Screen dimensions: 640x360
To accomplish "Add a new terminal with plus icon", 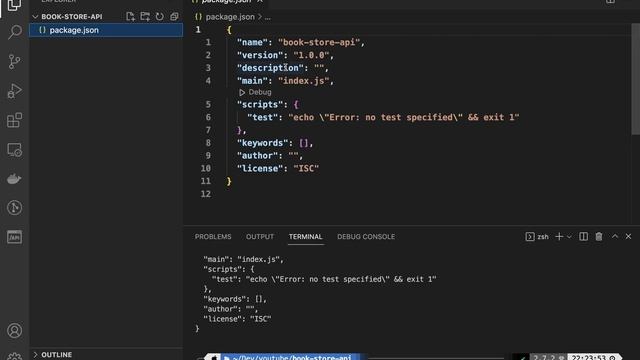I will pyautogui.click(x=559, y=237).
